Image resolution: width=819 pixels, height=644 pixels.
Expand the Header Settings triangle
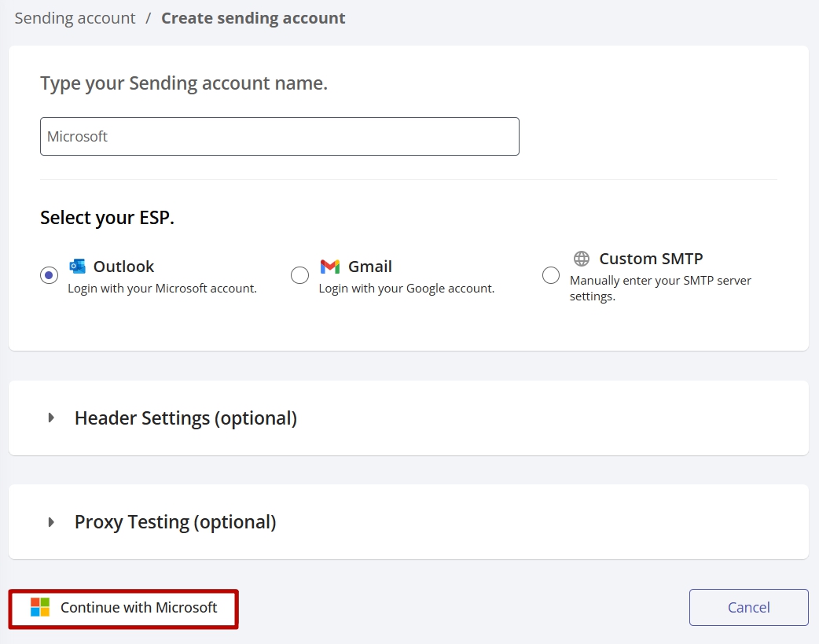point(51,418)
